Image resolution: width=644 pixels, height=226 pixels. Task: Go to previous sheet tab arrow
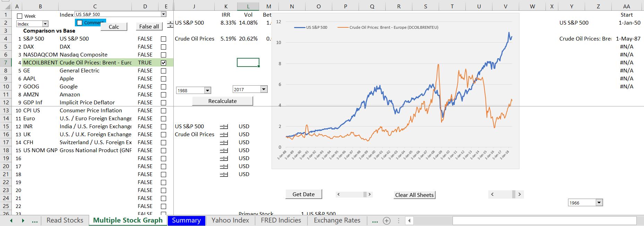point(11,221)
